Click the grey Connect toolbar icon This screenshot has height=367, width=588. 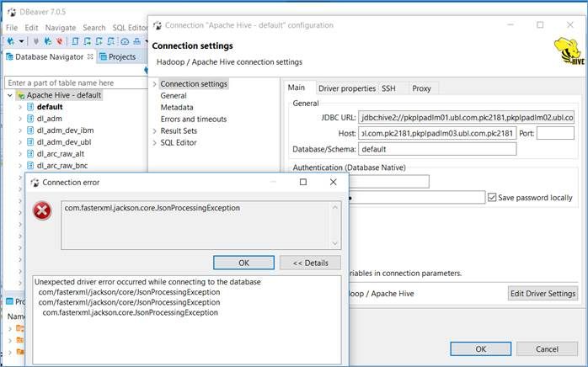click(x=36, y=41)
